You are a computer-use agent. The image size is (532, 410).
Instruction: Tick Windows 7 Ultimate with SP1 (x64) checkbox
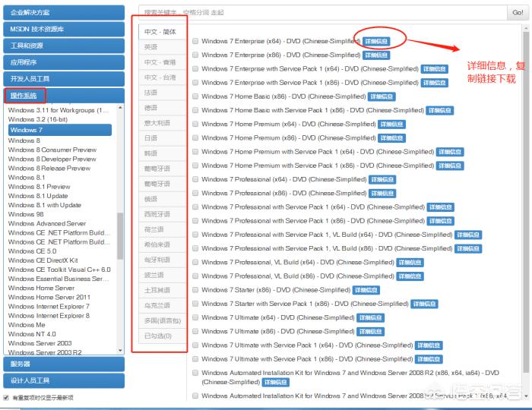[x=195, y=345]
